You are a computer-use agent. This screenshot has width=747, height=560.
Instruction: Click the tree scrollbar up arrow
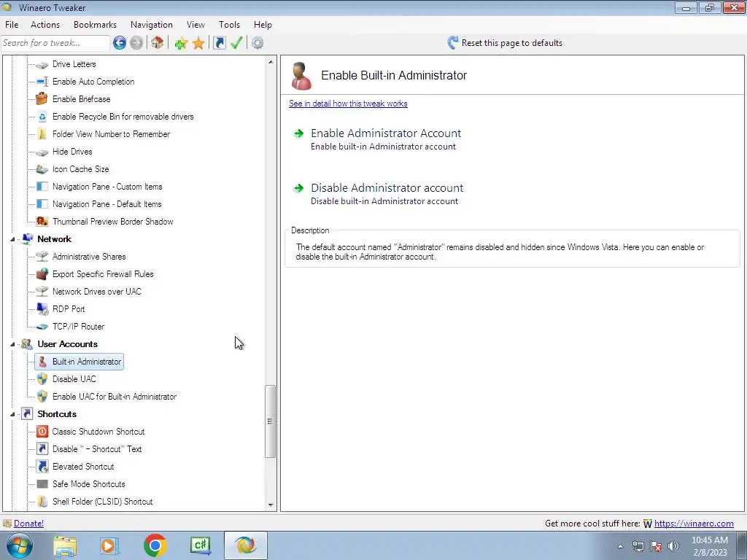click(x=271, y=62)
